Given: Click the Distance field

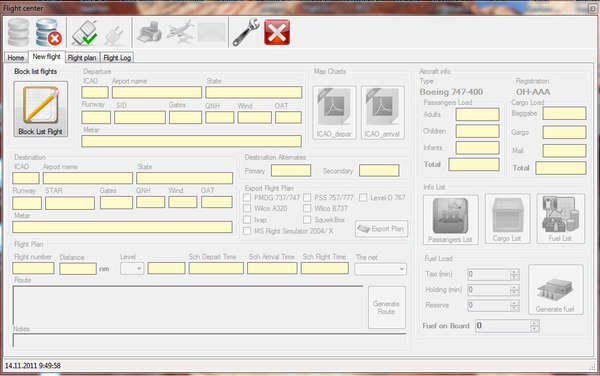Looking at the screenshot, I should tap(78, 269).
